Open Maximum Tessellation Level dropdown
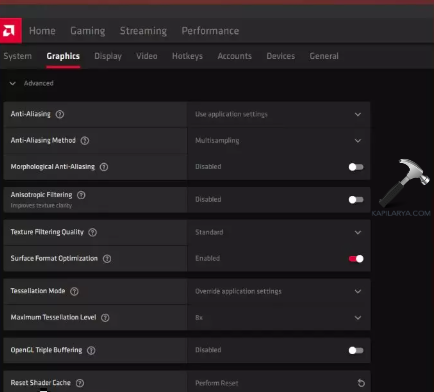Screen dimensions: 434x392 tap(279, 318)
